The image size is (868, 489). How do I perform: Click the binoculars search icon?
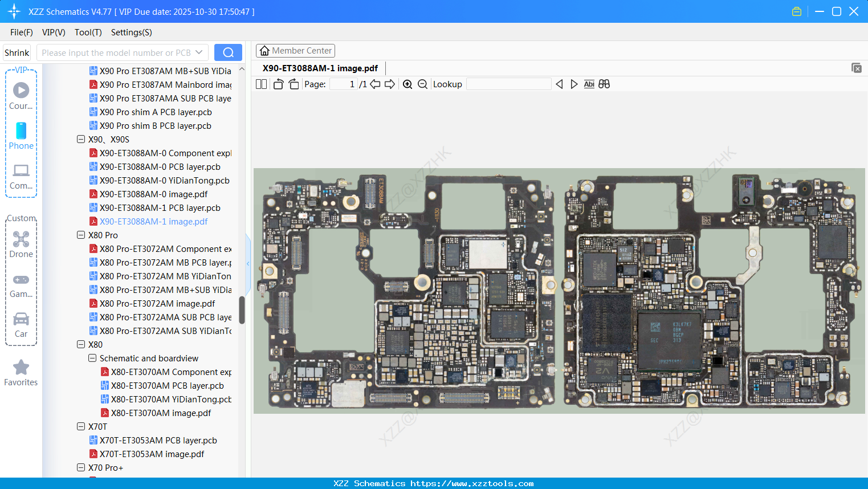point(604,84)
